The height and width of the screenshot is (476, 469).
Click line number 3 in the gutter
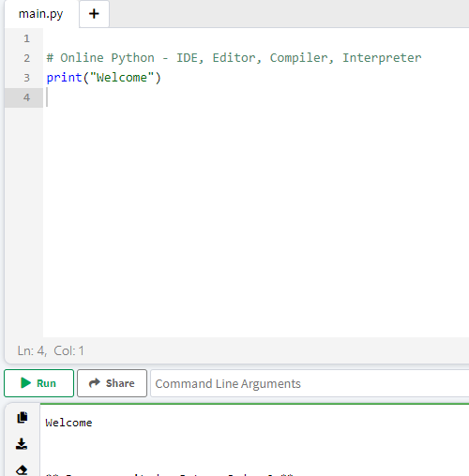[27, 78]
